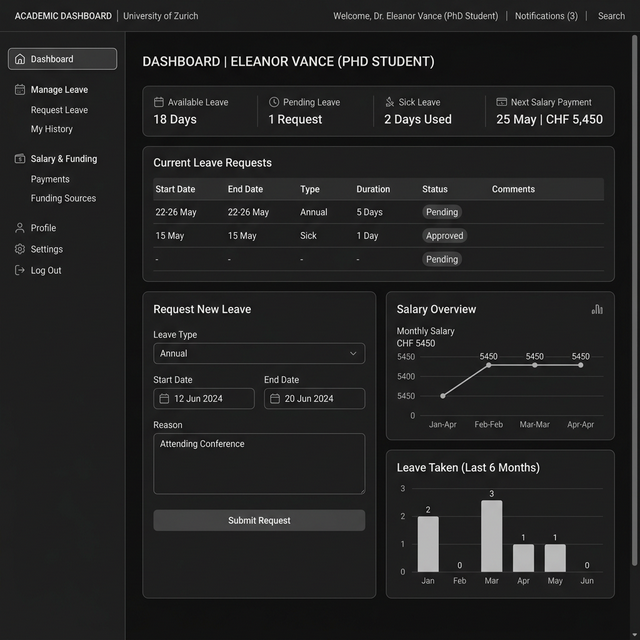Go to My History page
The image size is (640, 640).
point(51,129)
